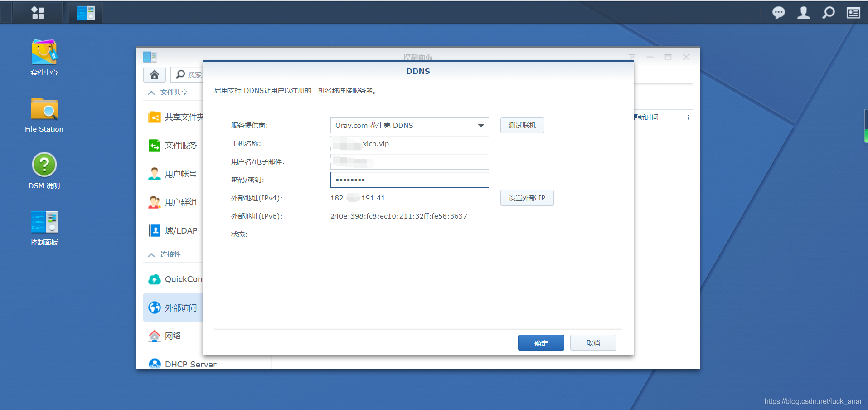Image resolution: width=868 pixels, height=410 pixels.
Task: Open the 套件中心 desktop icon
Action: 44,58
